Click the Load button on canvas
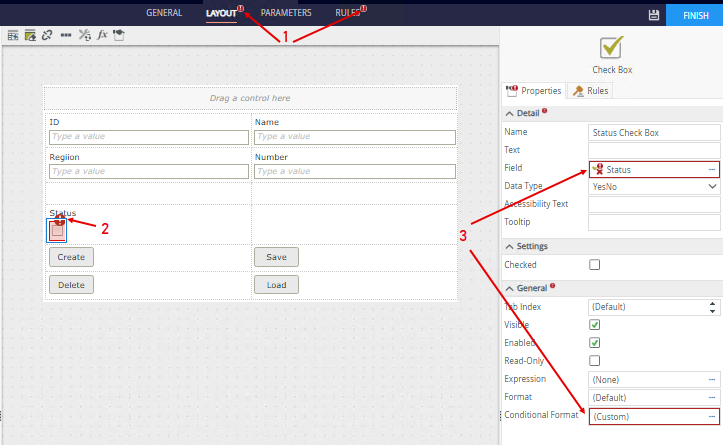This screenshot has width=723, height=445. point(276,285)
